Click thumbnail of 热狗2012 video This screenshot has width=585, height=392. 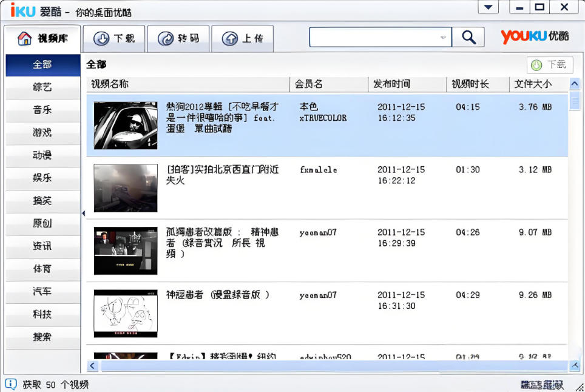click(126, 126)
